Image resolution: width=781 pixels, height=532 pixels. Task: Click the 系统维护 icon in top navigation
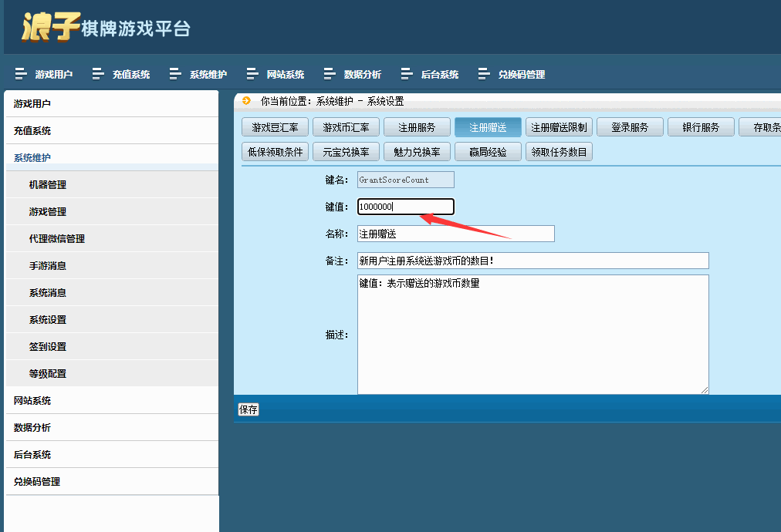[174, 74]
